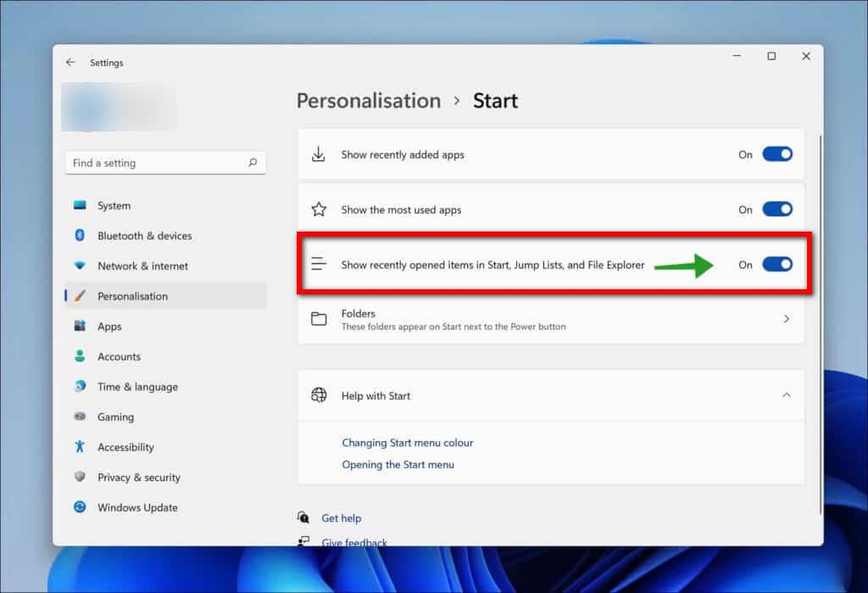Screen dimensions: 868x593
Task: Collapse the Help with Start section
Action: pos(786,395)
